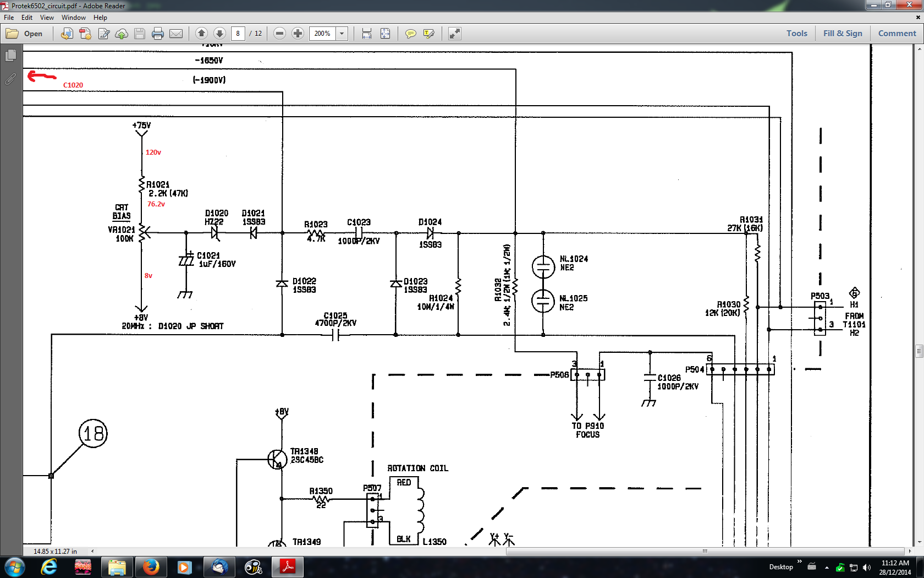The image size is (924, 578).
Task: Open the zoom level dropdown arrow
Action: click(x=342, y=34)
